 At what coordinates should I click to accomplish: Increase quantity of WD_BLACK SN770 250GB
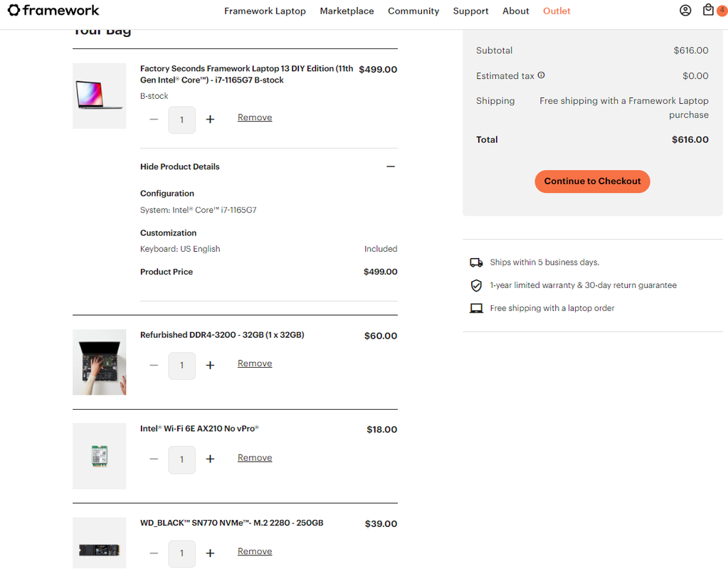[x=211, y=553]
